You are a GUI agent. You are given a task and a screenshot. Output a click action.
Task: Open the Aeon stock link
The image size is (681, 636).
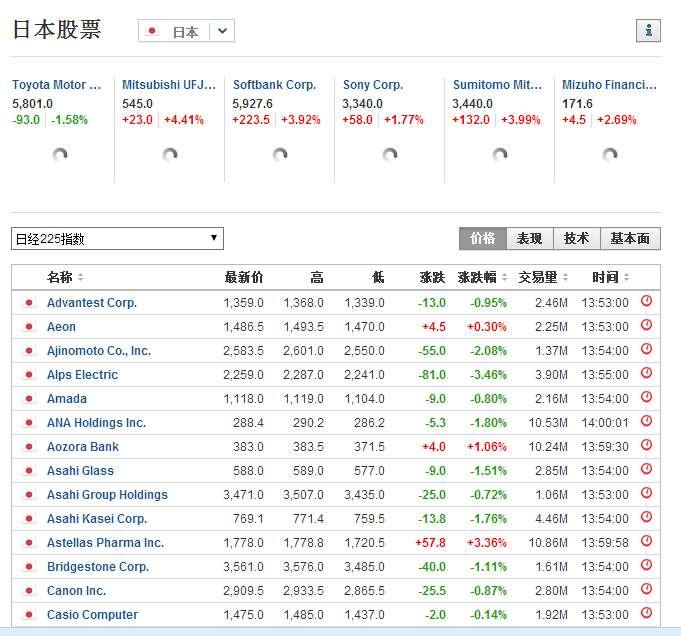click(x=61, y=327)
